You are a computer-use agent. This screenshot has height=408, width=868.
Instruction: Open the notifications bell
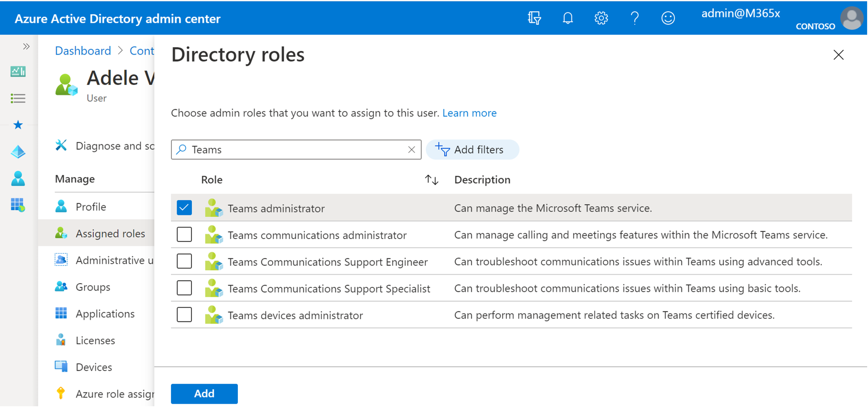pyautogui.click(x=568, y=18)
